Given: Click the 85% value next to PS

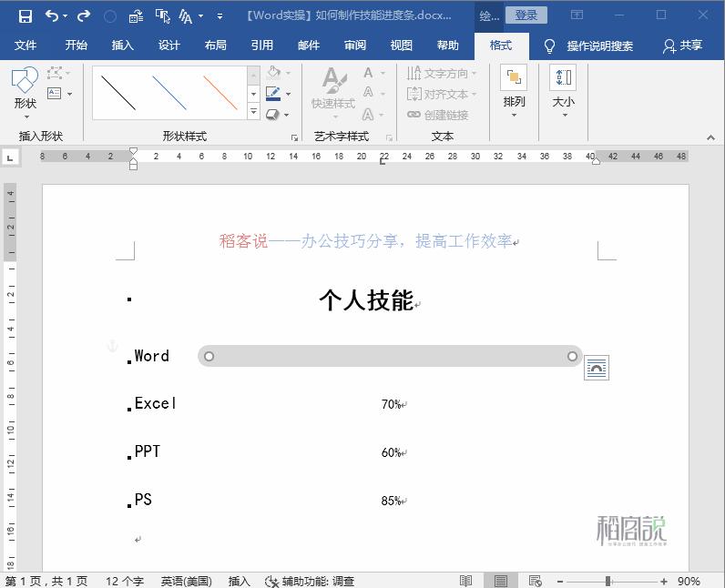Looking at the screenshot, I should 391,501.
